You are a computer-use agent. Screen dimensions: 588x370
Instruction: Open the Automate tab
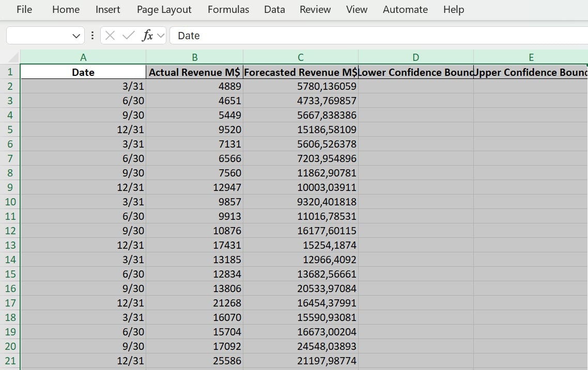click(405, 9)
